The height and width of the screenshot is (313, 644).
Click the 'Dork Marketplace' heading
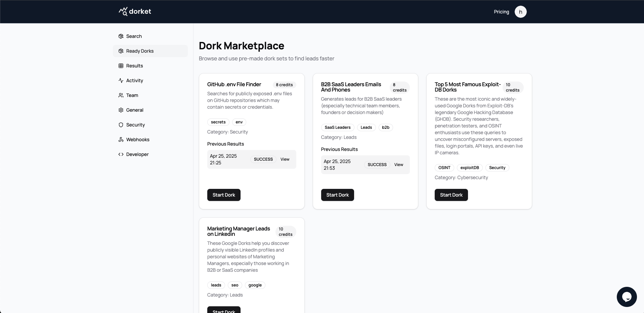(242, 46)
